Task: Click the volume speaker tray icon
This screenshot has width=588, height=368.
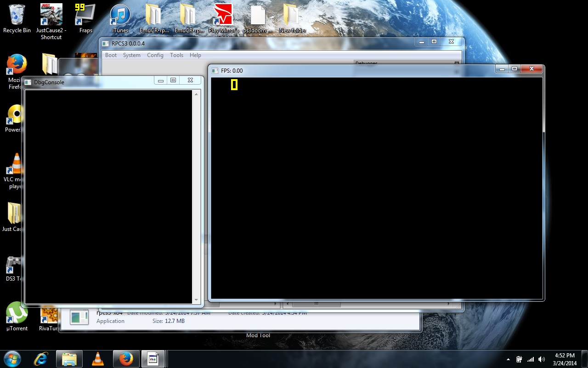Action: tap(542, 359)
